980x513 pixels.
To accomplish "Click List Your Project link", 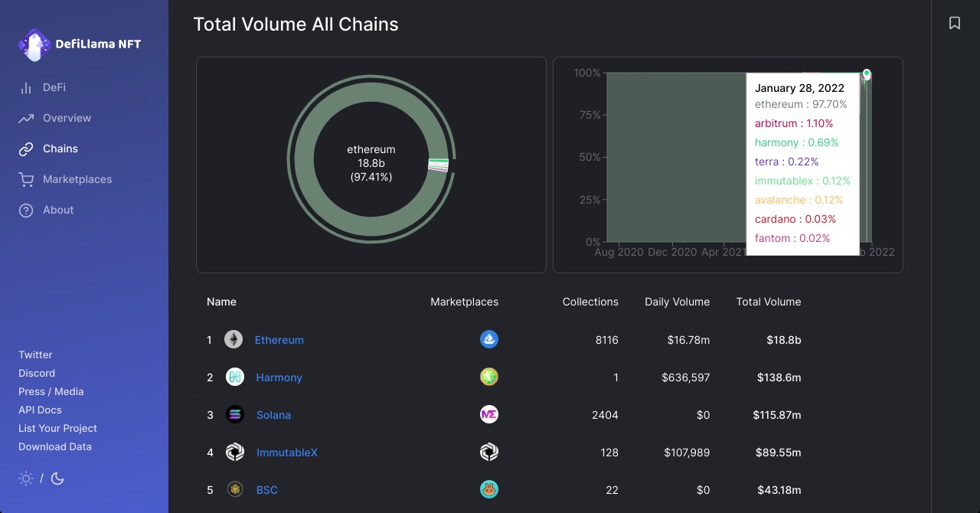I will (57, 428).
